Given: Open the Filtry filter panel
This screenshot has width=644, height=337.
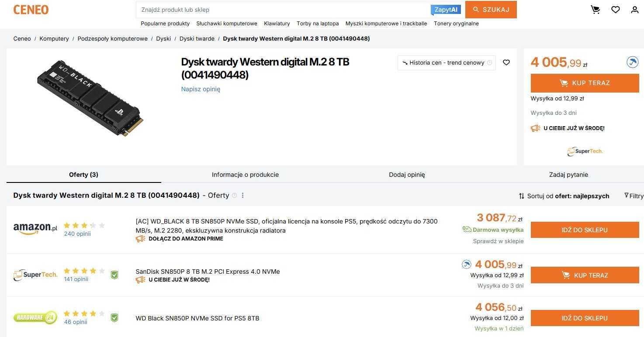Looking at the screenshot, I should [x=634, y=196].
